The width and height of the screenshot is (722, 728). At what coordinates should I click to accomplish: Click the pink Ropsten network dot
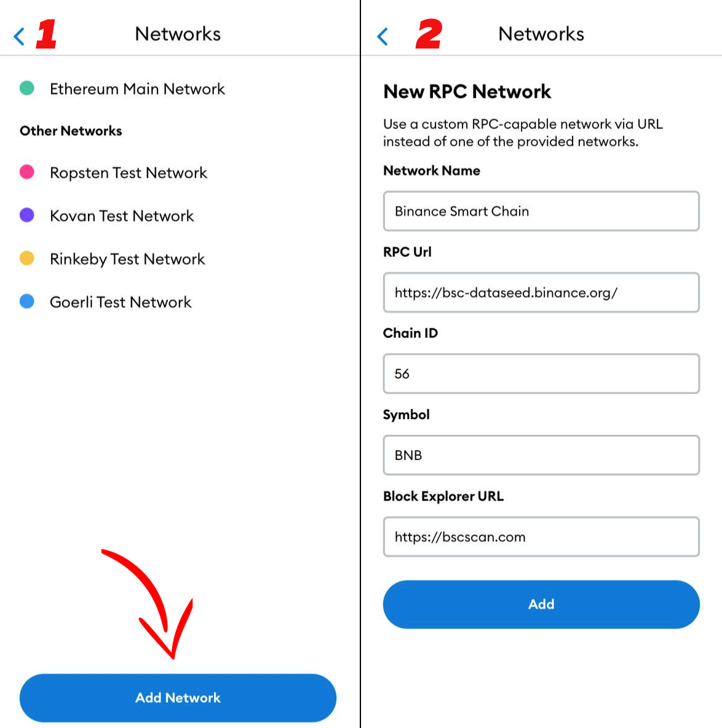pos(27,172)
